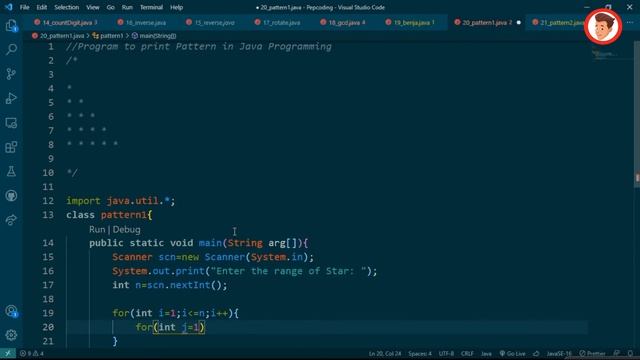
Task: Show errors and warnings problems count
Action: point(31,353)
